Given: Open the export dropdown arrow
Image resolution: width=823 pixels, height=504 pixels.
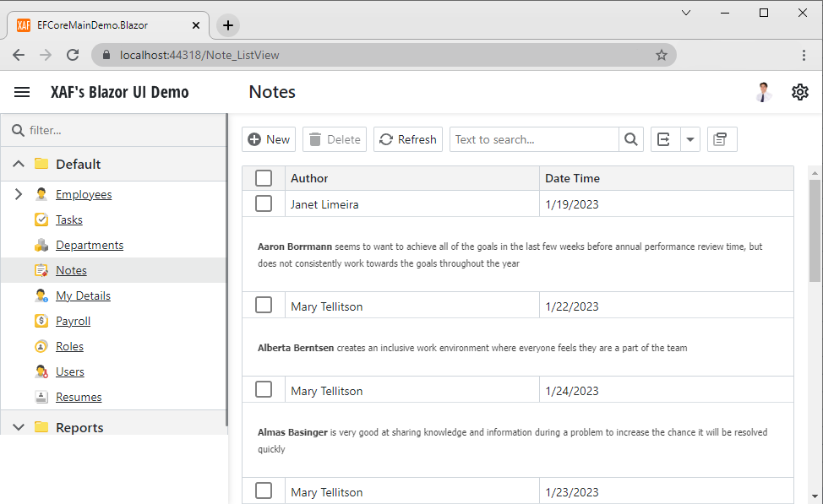Looking at the screenshot, I should [690, 139].
